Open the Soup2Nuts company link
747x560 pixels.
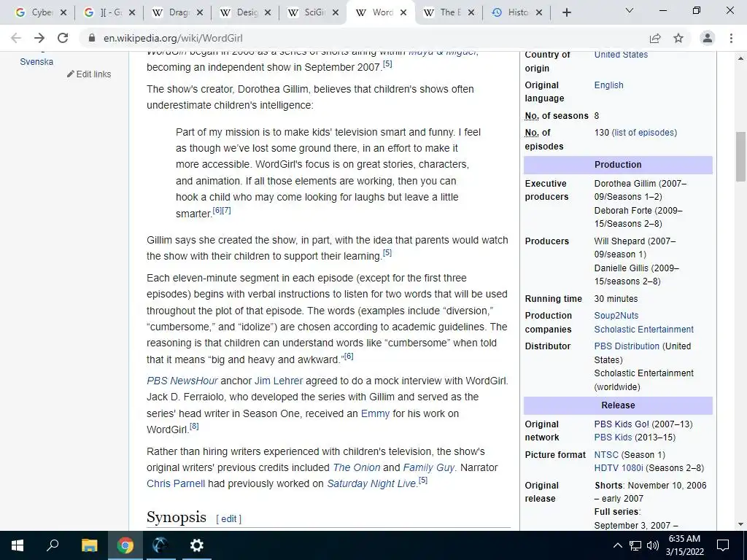pos(616,316)
